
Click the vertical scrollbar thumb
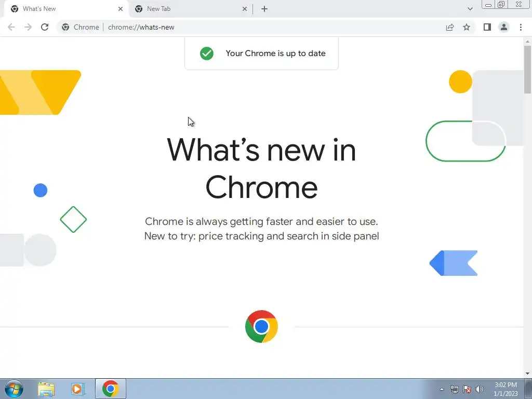pyautogui.click(x=527, y=69)
